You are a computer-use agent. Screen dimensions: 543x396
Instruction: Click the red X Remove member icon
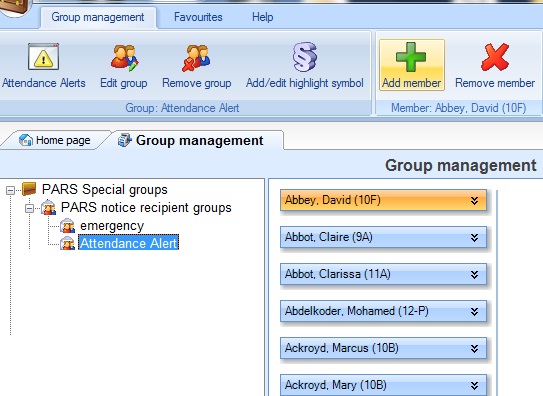point(495,57)
